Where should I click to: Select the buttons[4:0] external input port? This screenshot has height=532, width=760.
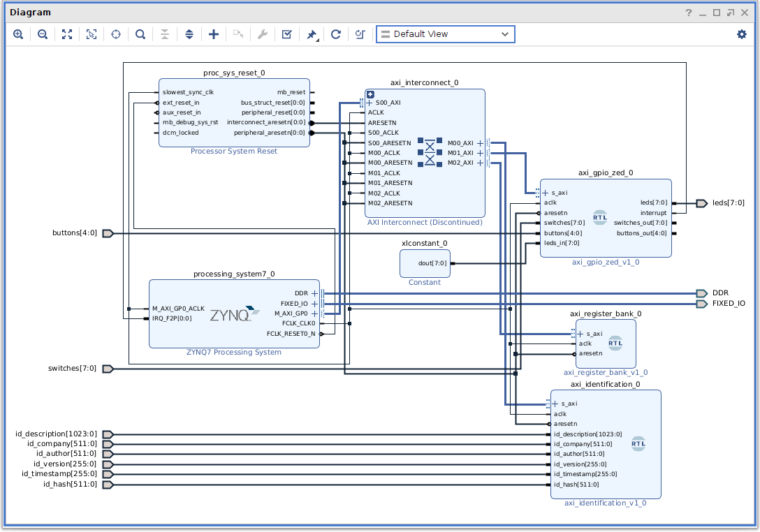click(108, 233)
